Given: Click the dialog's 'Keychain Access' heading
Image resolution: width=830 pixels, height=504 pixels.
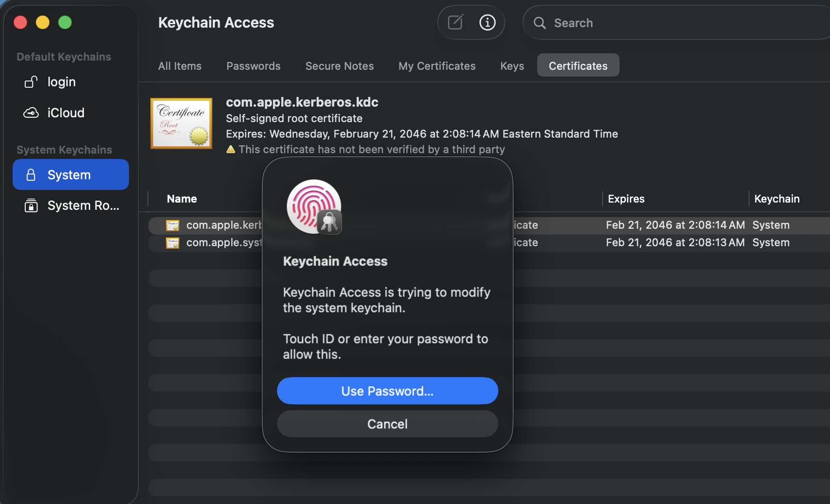Looking at the screenshot, I should point(335,261).
